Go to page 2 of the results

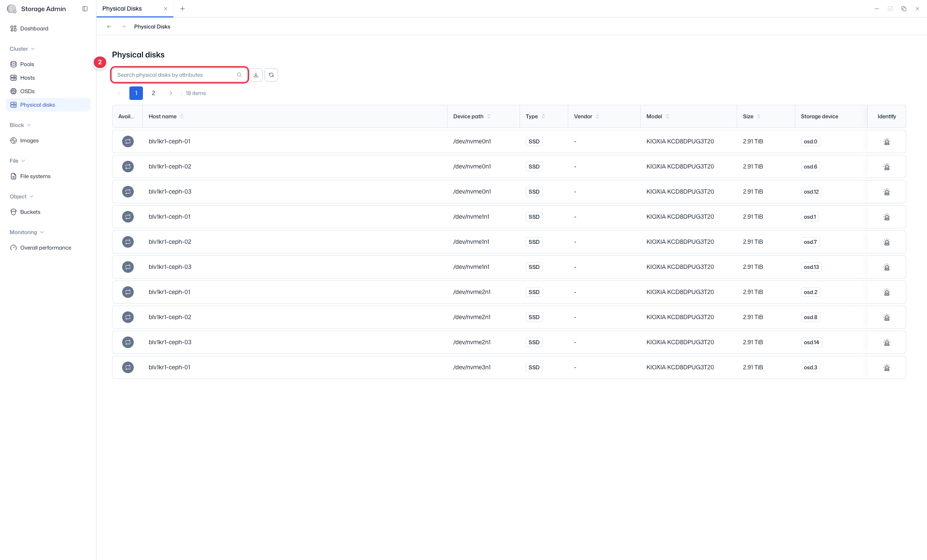[154, 93]
